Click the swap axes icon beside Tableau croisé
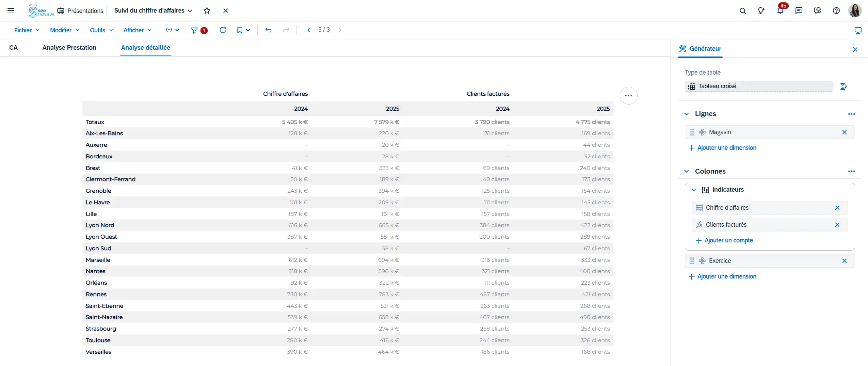This screenshot has height=366, width=868. coord(843,86)
